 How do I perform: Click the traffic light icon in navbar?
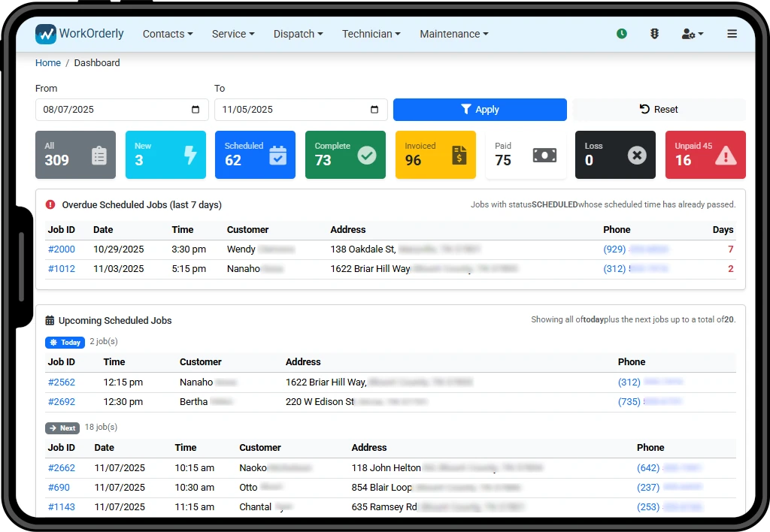pos(654,34)
